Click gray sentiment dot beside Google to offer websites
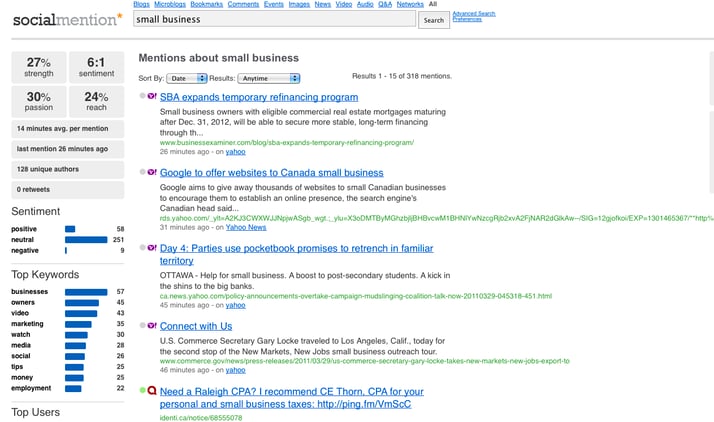 coord(143,172)
